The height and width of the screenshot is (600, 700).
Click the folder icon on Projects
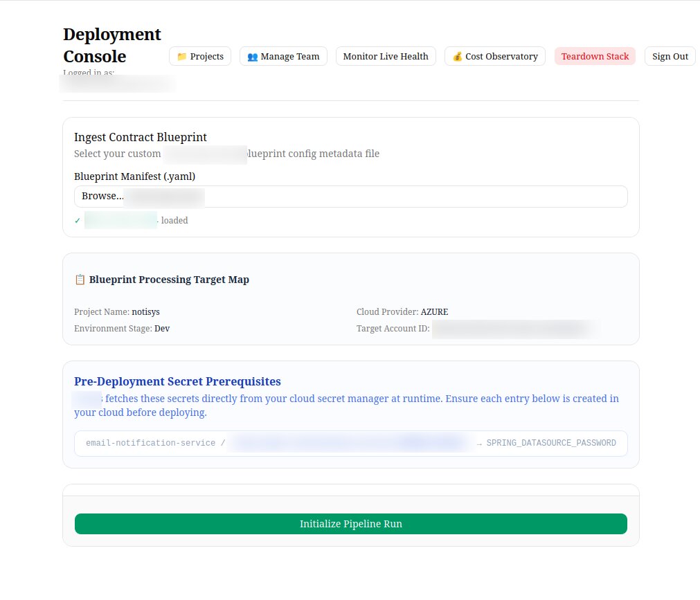(181, 57)
